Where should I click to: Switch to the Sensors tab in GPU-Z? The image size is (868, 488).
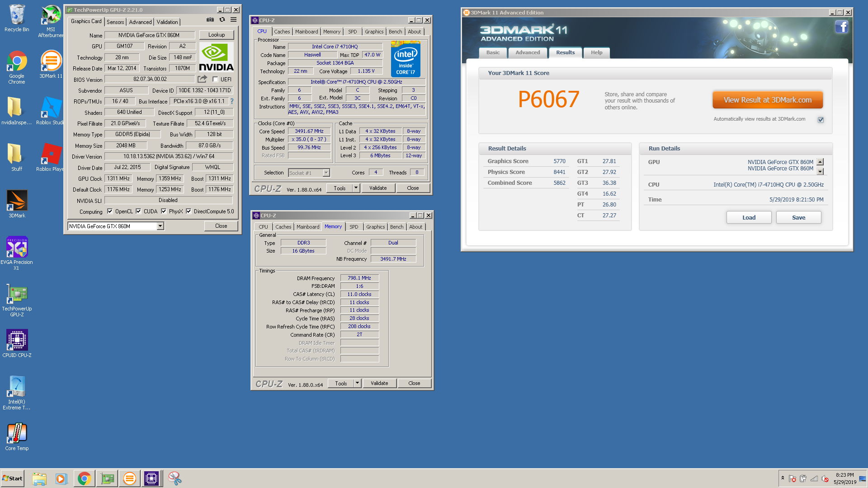coord(115,22)
